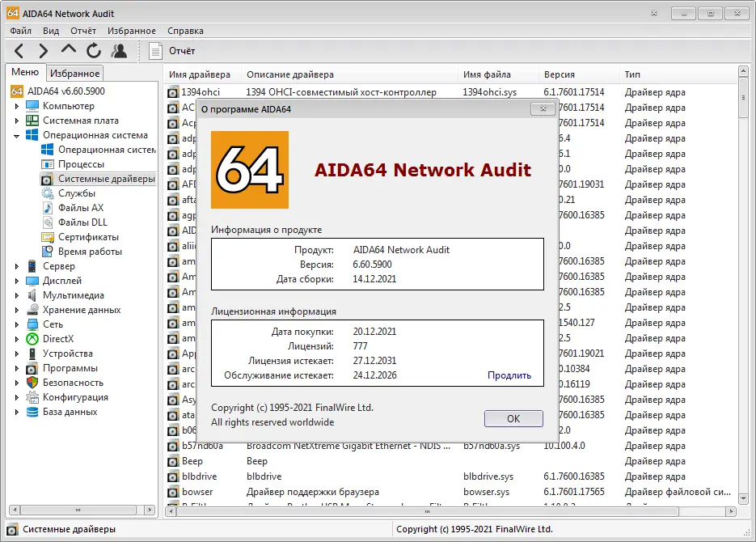Select the Время работы uptime icon
This screenshot has width=756, height=542.
48,252
